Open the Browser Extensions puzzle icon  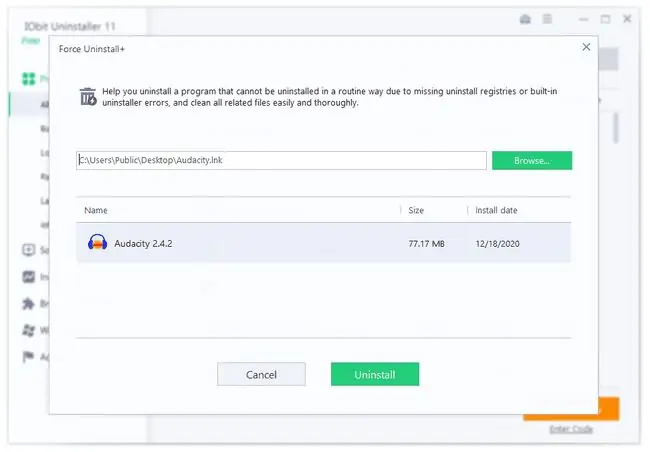[x=29, y=304]
